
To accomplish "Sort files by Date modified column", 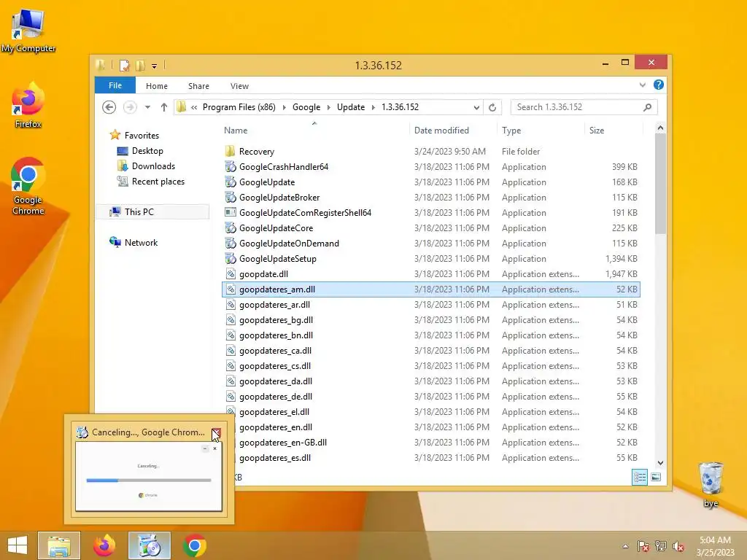I will (x=453, y=131).
